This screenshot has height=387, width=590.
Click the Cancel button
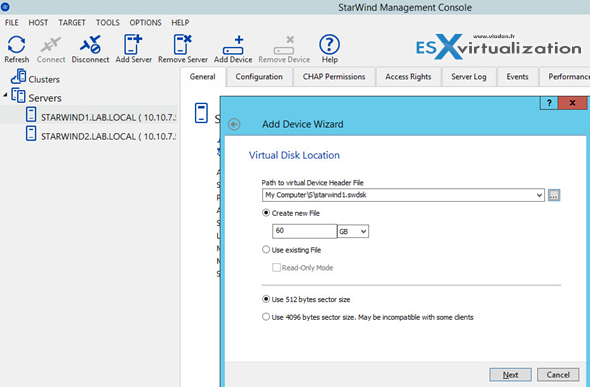(558, 375)
